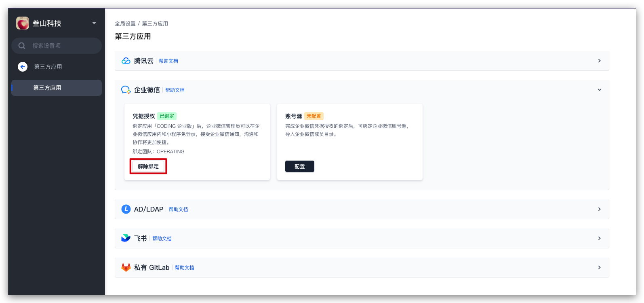Click the 腾讯云 cloud icon
The width and height of the screenshot is (644, 303).
tap(126, 61)
